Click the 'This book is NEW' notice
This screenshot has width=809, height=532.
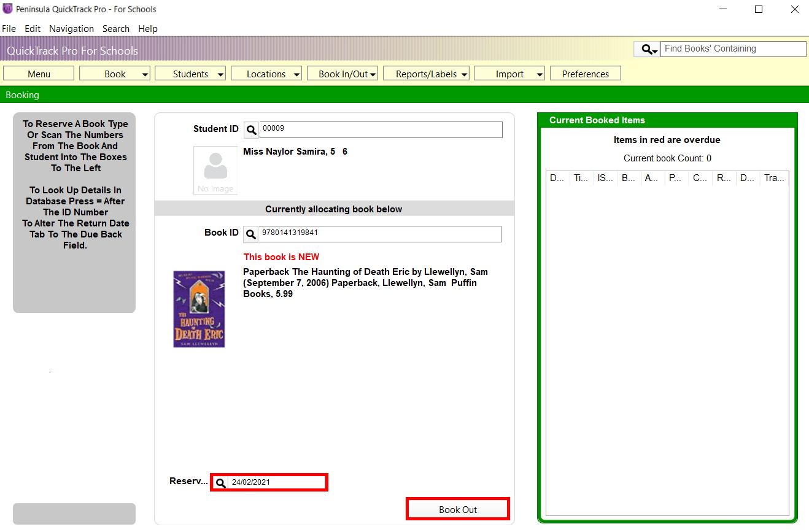pos(282,257)
